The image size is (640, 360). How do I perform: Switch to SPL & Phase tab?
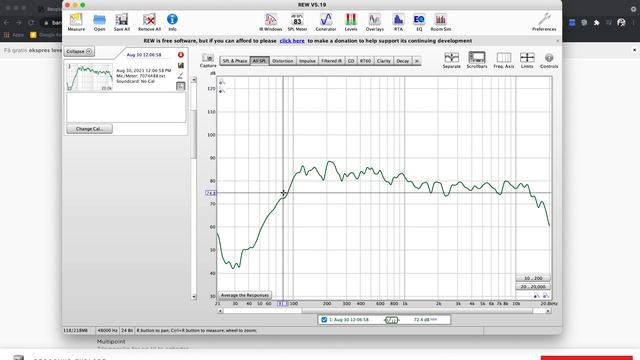(235, 61)
